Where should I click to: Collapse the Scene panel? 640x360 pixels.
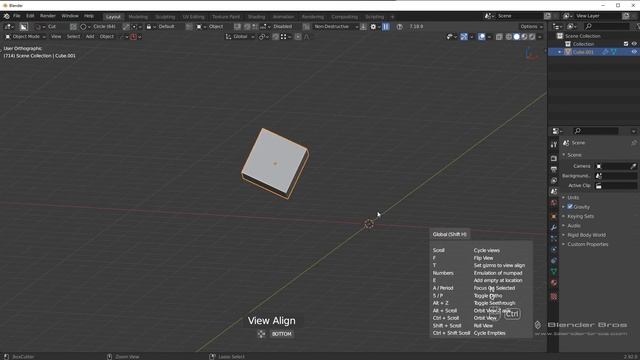click(x=574, y=155)
